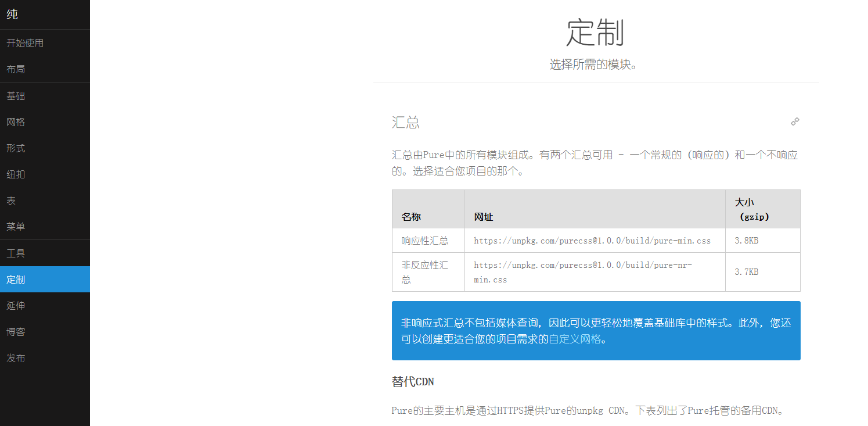
Task: Click the pure-nr-min.css URL cell
Action: [595, 272]
